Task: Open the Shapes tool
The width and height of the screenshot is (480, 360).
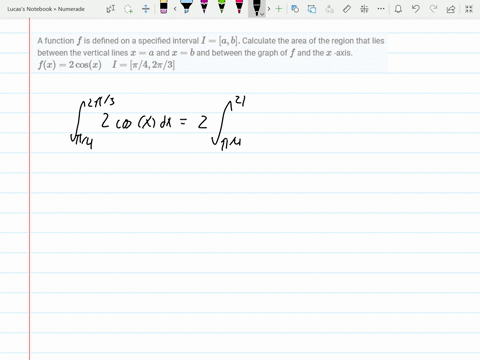Action: point(295,9)
